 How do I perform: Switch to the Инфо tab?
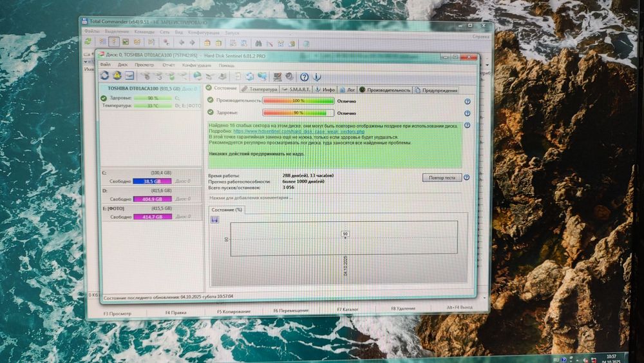[325, 89]
